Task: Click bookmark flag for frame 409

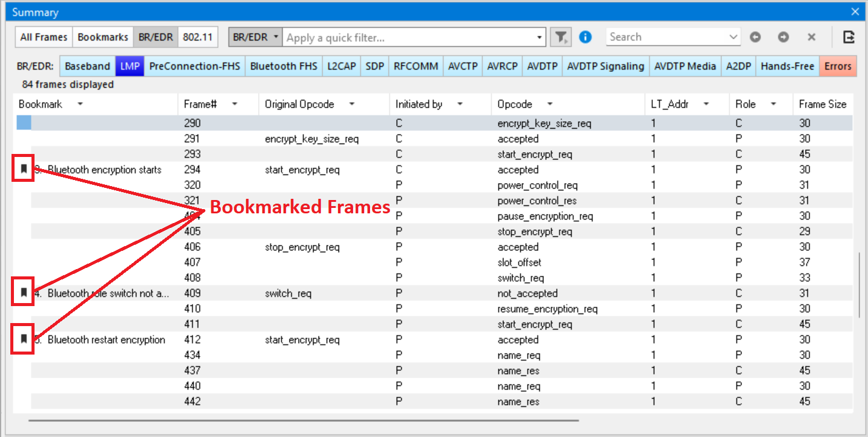Action: pyautogui.click(x=24, y=293)
